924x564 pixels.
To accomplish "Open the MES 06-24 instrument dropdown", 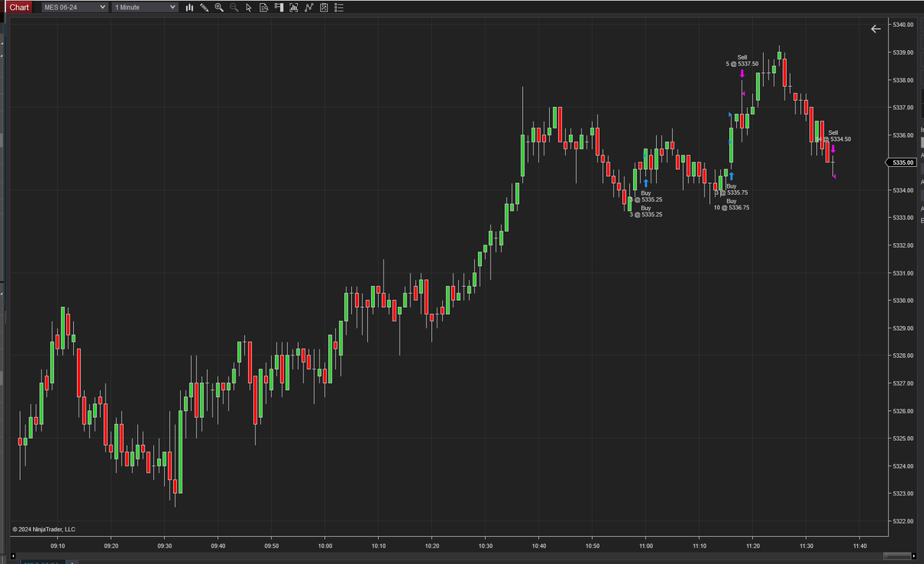I will 75,7.
